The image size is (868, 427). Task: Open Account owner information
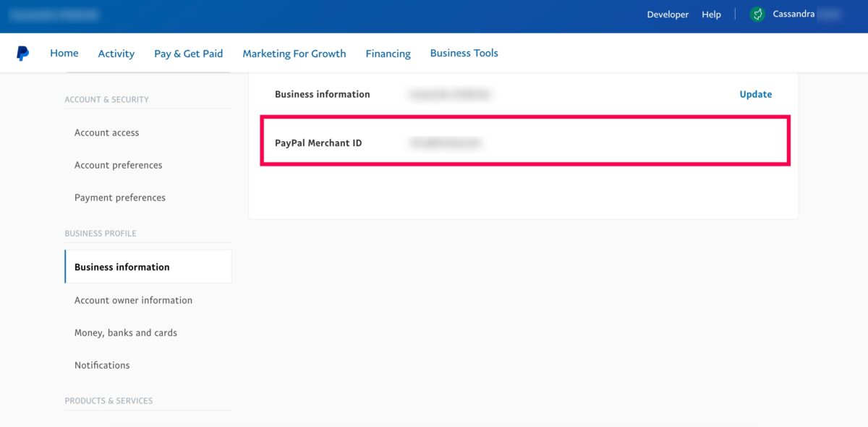[134, 300]
